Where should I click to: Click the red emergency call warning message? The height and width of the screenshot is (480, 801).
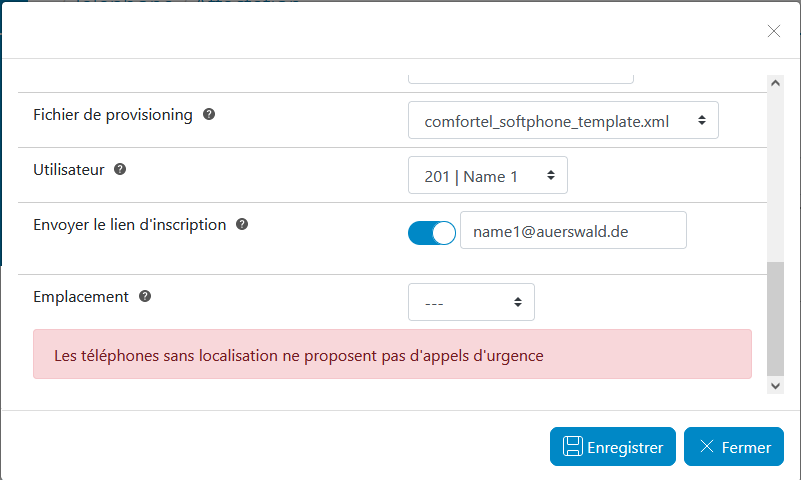coord(392,355)
